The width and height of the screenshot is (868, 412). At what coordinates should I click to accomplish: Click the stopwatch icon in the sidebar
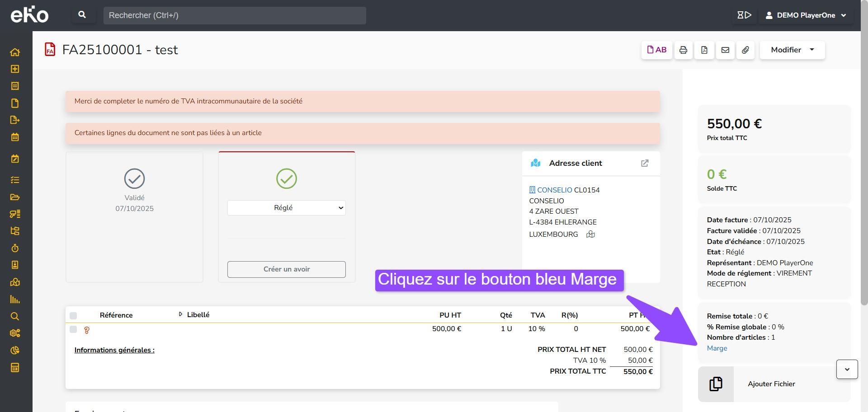(x=15, y=248)
